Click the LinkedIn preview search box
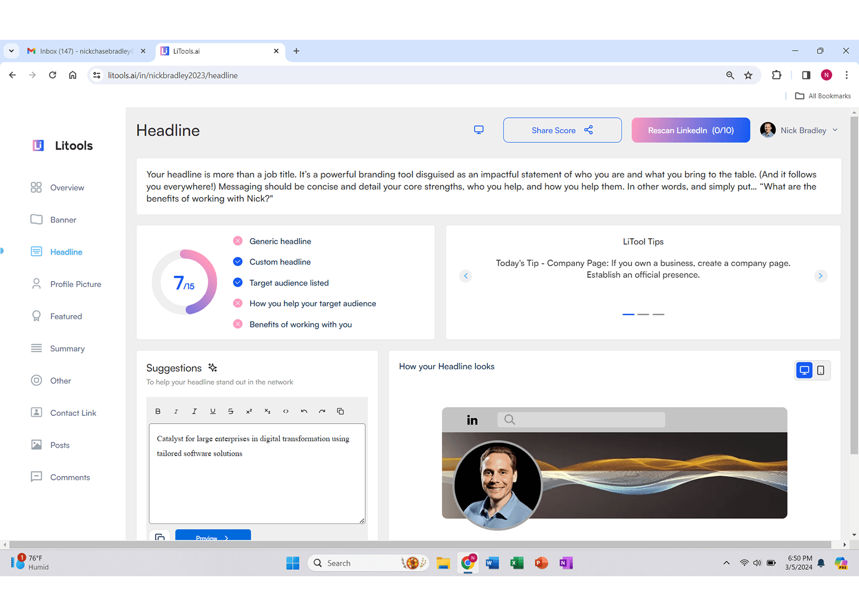This screenshot has height=616, width=859. (x=581, y=420)
